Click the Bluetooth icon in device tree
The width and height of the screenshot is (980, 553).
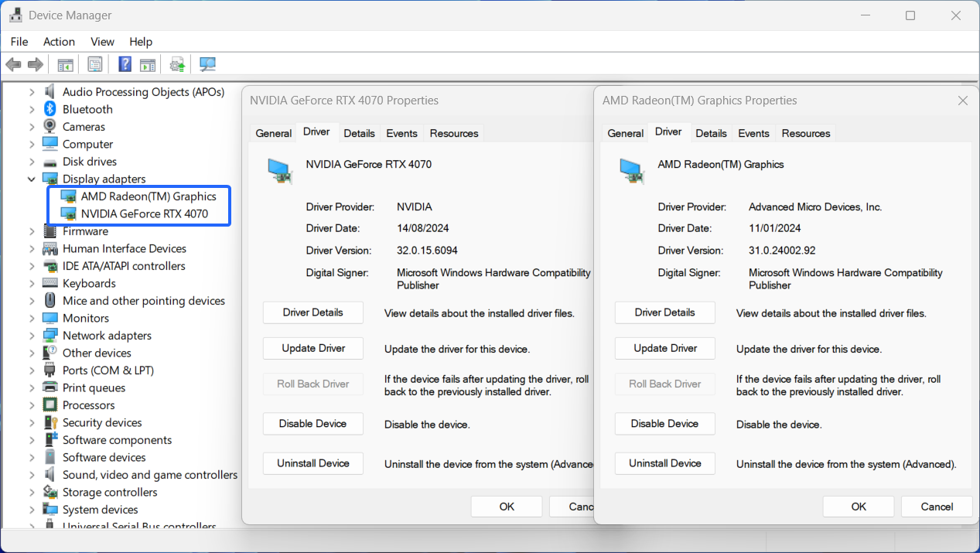[x=50, y=109]
